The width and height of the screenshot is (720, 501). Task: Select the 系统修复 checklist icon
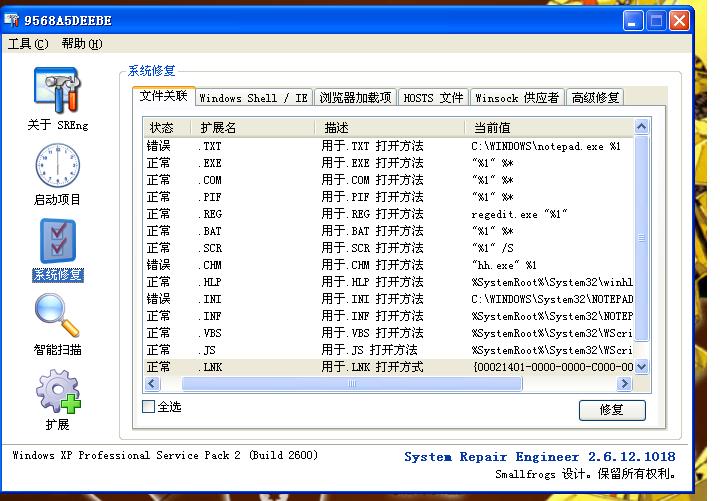(x=58, y=240)
